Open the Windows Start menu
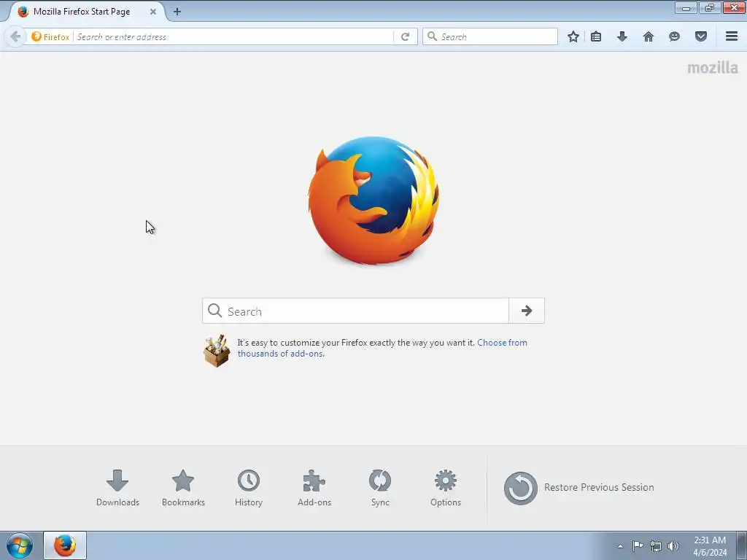The height and width of the screenshot is (560, 747). pos(20,545)
